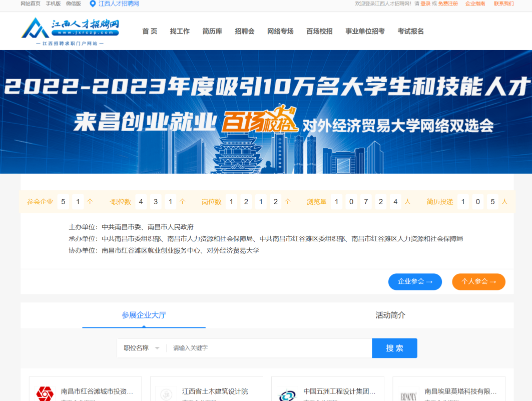Click the 江西人才招聘网 site logo

pos(70,30)
